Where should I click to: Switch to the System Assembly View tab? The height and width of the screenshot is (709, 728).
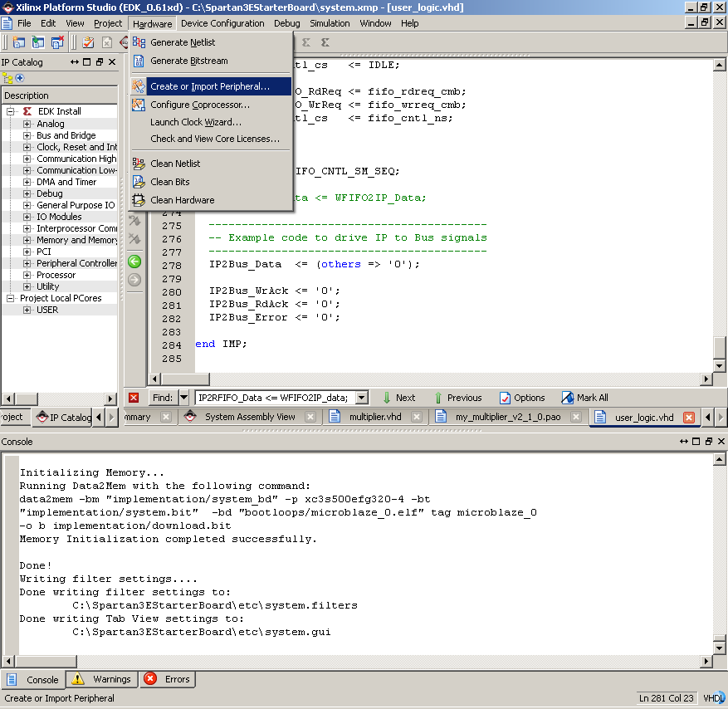click(x=250, y=417)
